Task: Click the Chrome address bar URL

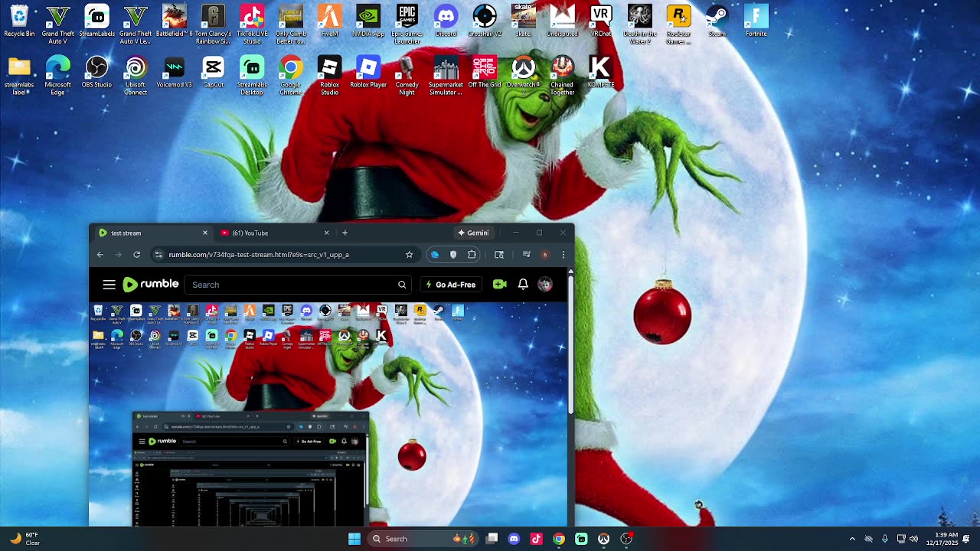Action: click(259, 255)
